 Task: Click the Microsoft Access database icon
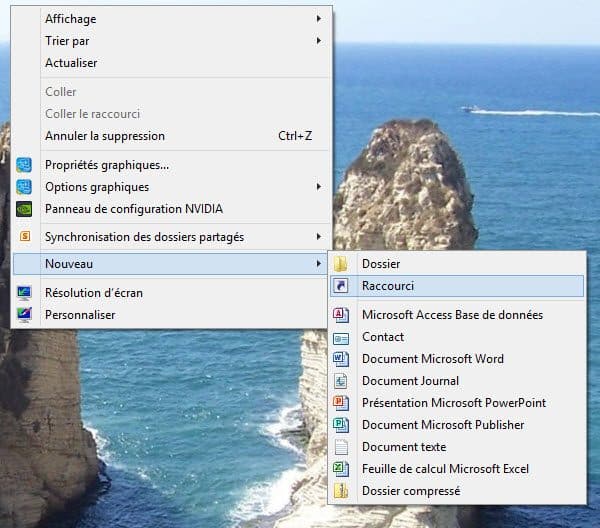click(x=341, y=315)
